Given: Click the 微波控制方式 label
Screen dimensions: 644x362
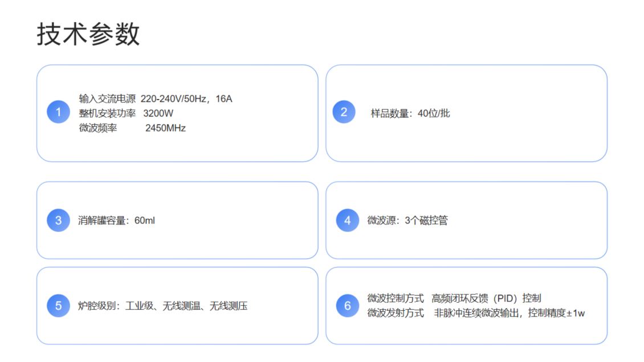Looking at the screenshot, I should pos(396,298).
